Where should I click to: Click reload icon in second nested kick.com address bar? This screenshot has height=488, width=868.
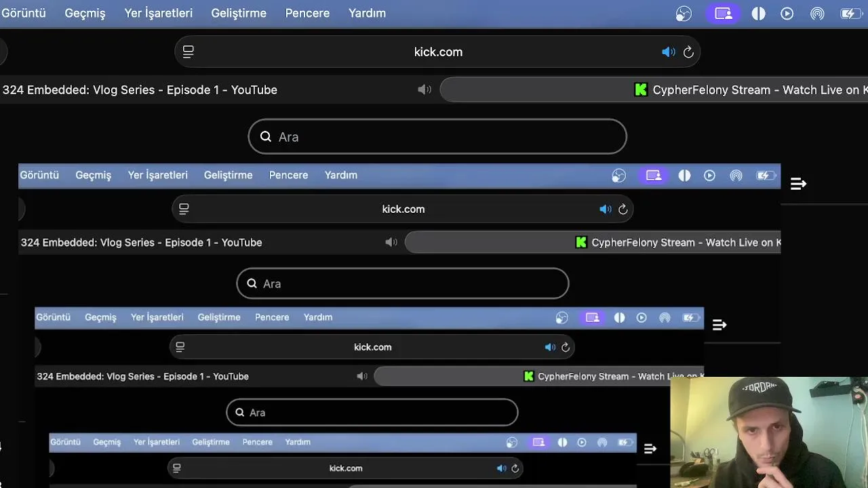[566, 347]
